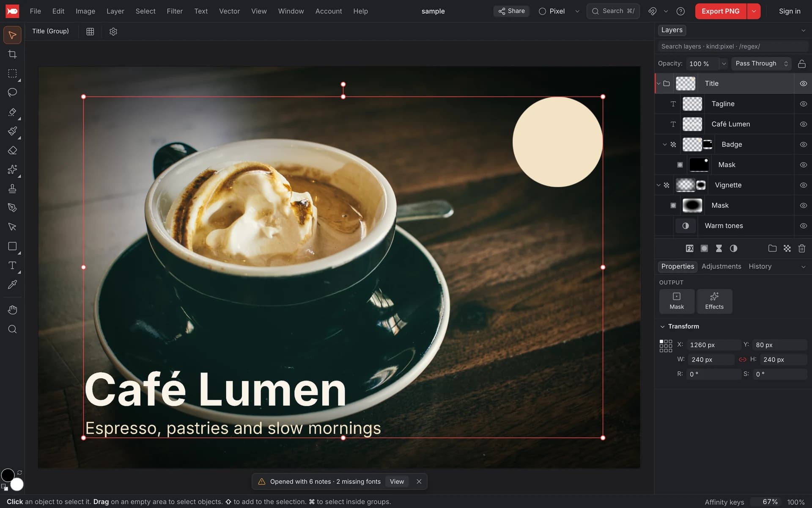The width and height of the screenshot is (812, 508).
Task: Switch to the Adjustments tab
Action: (721, 266)
